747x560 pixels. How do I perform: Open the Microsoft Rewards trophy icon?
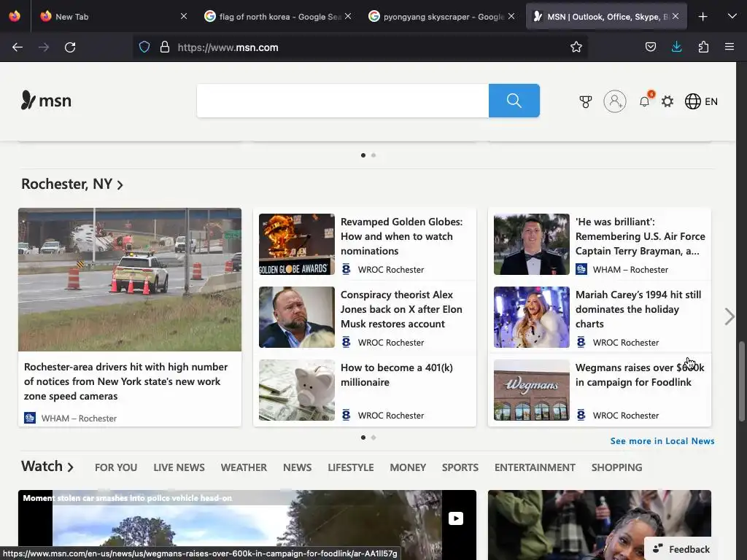[x=586, y=101]
